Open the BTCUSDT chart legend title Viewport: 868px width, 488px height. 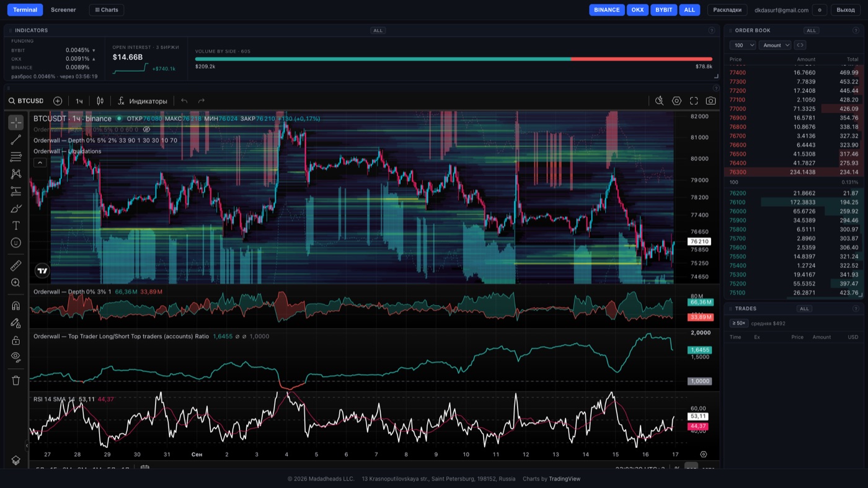pos(73,118)
